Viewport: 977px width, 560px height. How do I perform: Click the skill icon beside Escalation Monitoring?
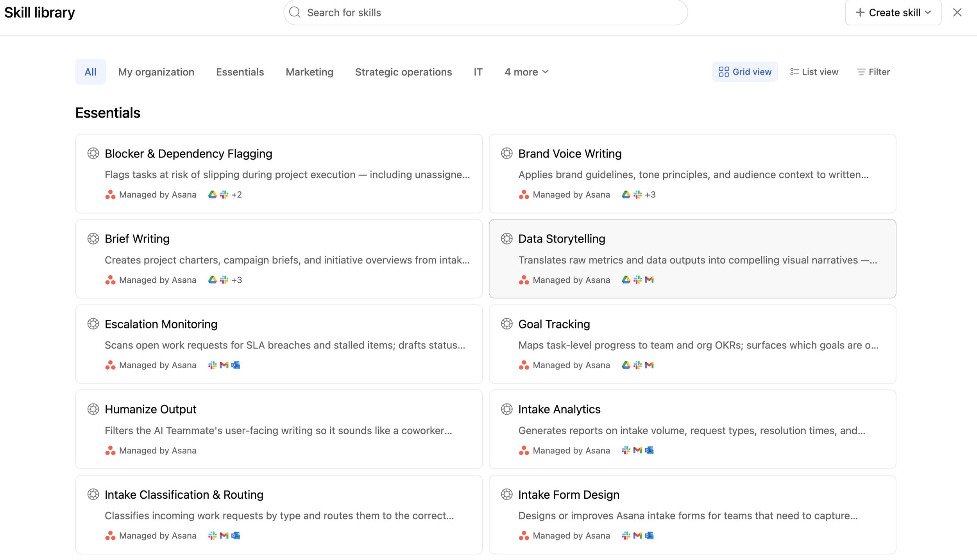pos(93,324)
